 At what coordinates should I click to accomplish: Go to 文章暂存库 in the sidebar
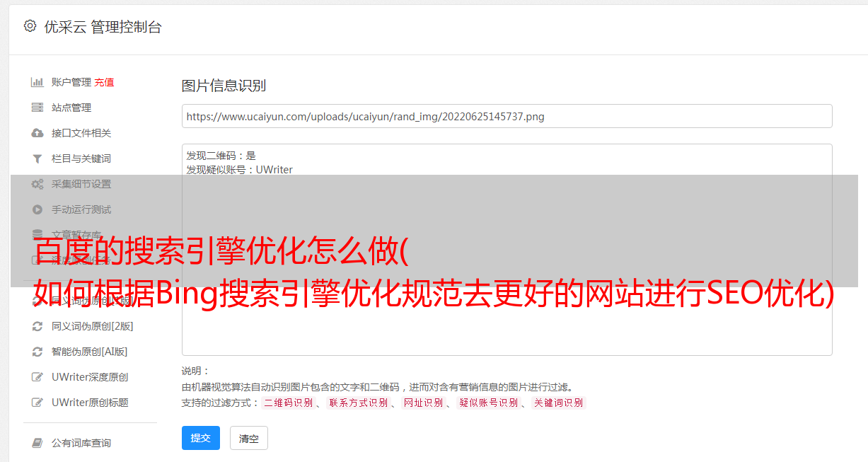tap(76, 235)
